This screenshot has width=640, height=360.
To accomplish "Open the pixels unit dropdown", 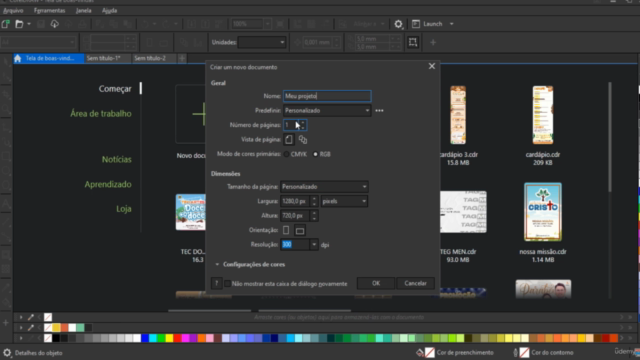I will pyautogui.click(x=344, y=201).
